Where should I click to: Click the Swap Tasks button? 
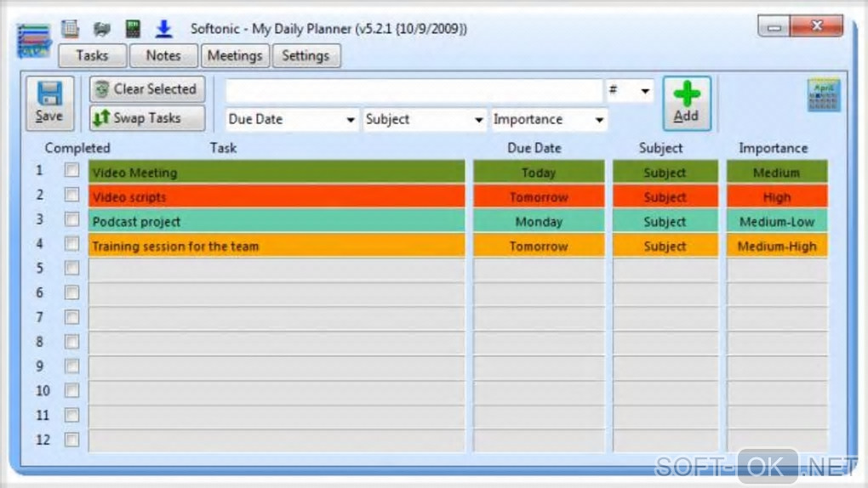[147, 118]
